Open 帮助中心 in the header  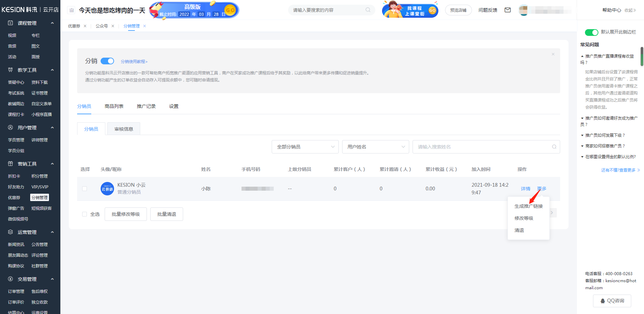(x=612, y=10)
